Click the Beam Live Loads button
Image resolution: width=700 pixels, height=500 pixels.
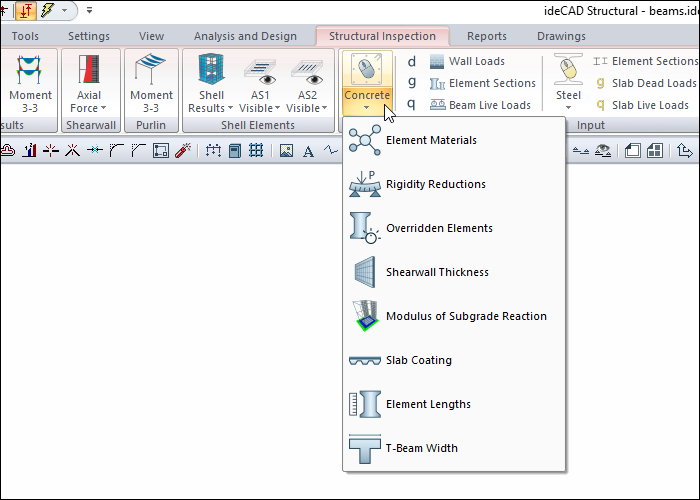(479, 105)
